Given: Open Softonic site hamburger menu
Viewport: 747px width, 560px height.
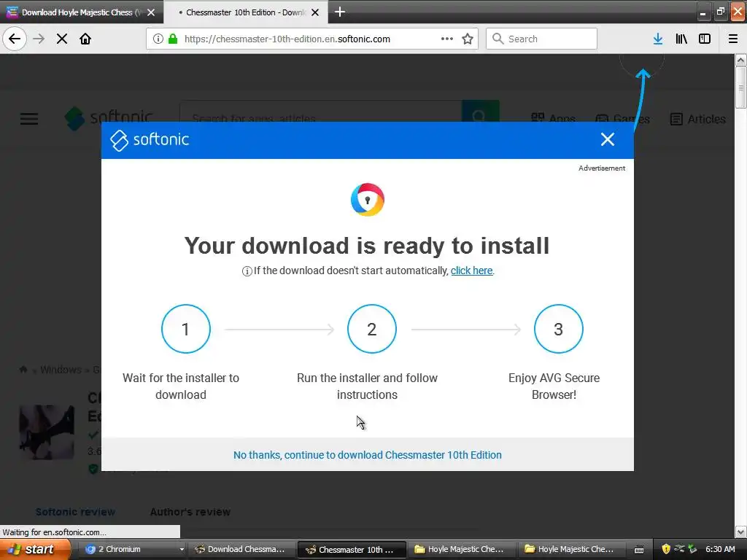Looking at the screenshot, I should (29, 119).
